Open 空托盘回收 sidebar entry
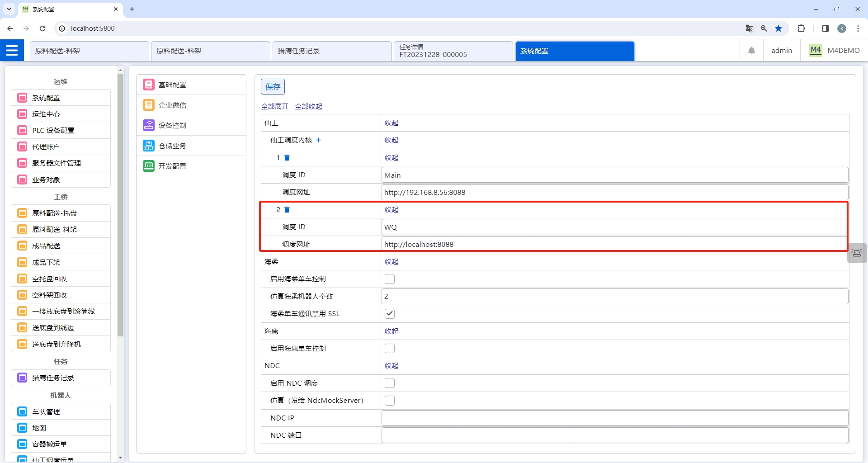The image size is (868, 463). (61, 279)
